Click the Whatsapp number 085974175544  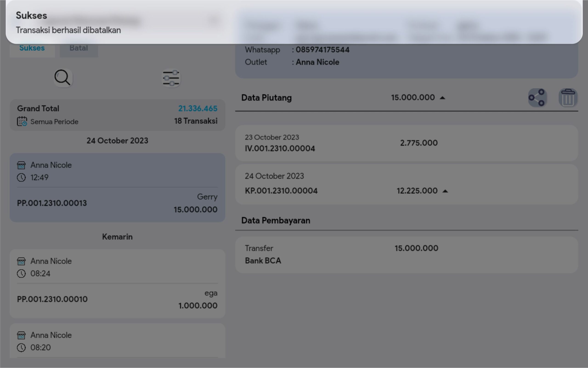click(322, 50)
